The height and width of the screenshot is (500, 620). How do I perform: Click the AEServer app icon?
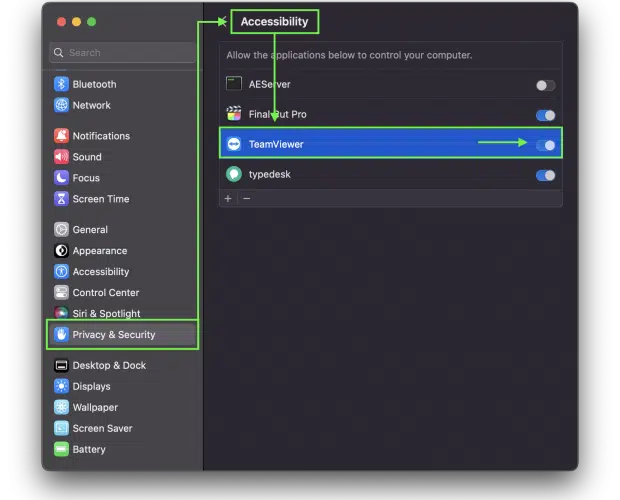click(x=234, y=84)
